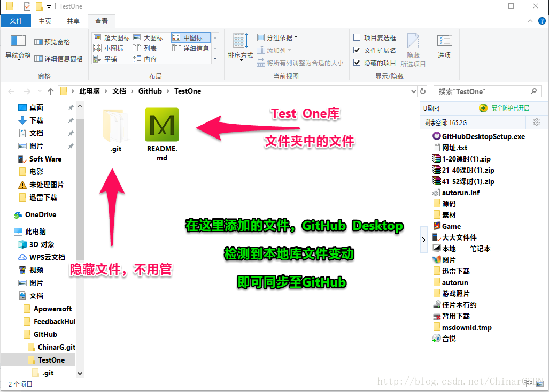The height and width of the screenshot is (392, 549).
Task: Switch to the 查看 (View) tab
Action: (102, 21)
